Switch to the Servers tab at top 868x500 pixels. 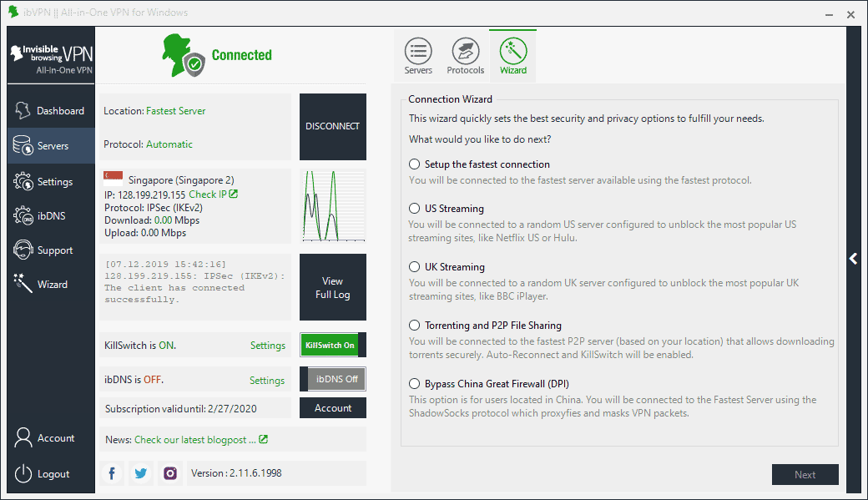point(417,53)
